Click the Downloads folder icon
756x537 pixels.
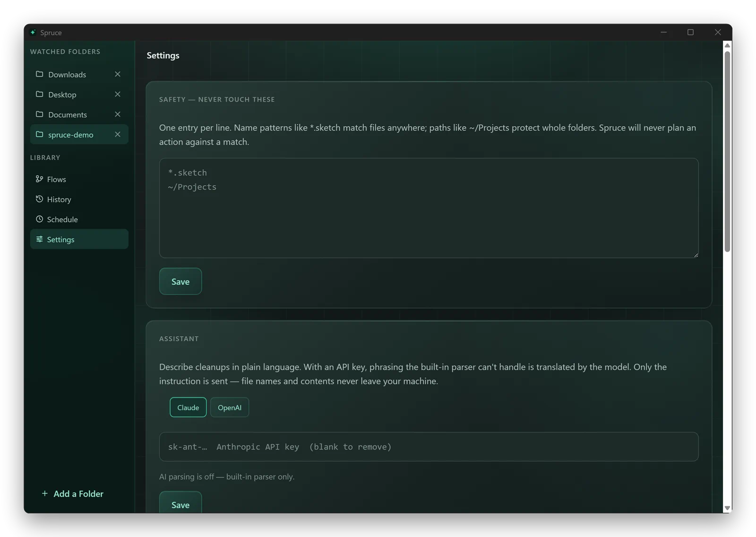[x=40, y=74]
